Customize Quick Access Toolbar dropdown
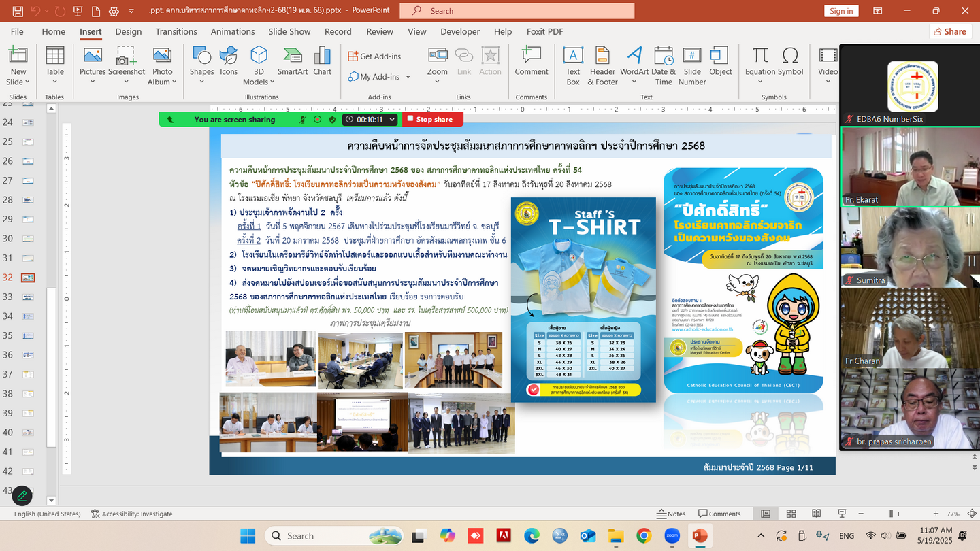Viewport: 980px width, 551px height. 132,11
